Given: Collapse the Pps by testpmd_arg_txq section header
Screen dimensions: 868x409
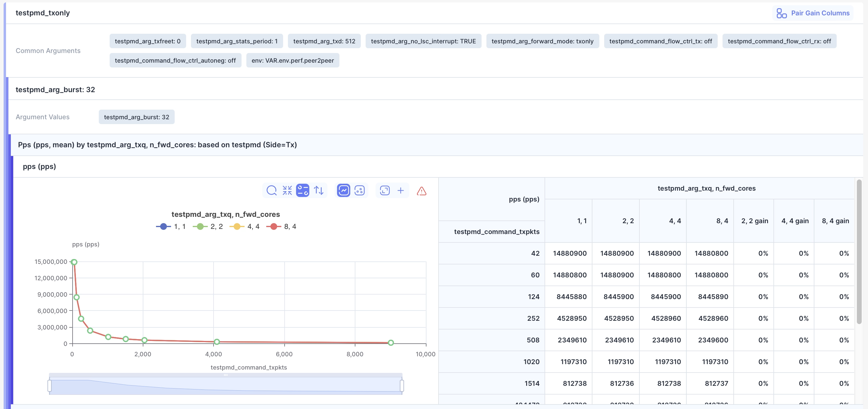Looking at the screenshot, I should [157, 145].
